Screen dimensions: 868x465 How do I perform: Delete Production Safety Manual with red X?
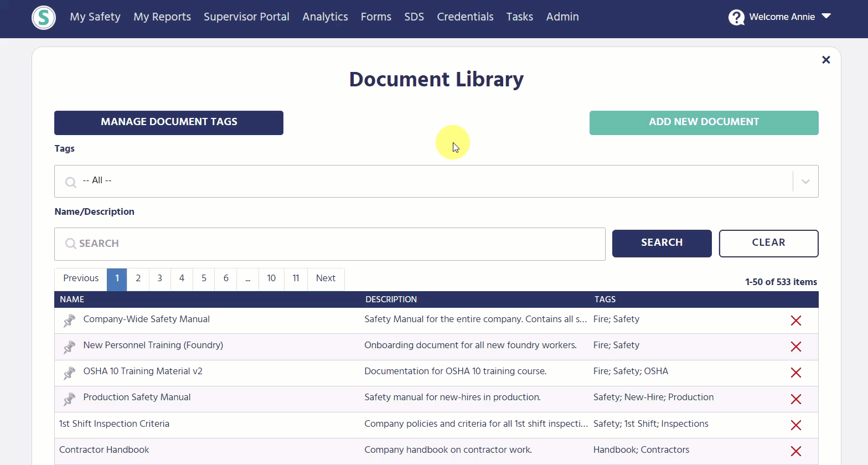[796, 399]
